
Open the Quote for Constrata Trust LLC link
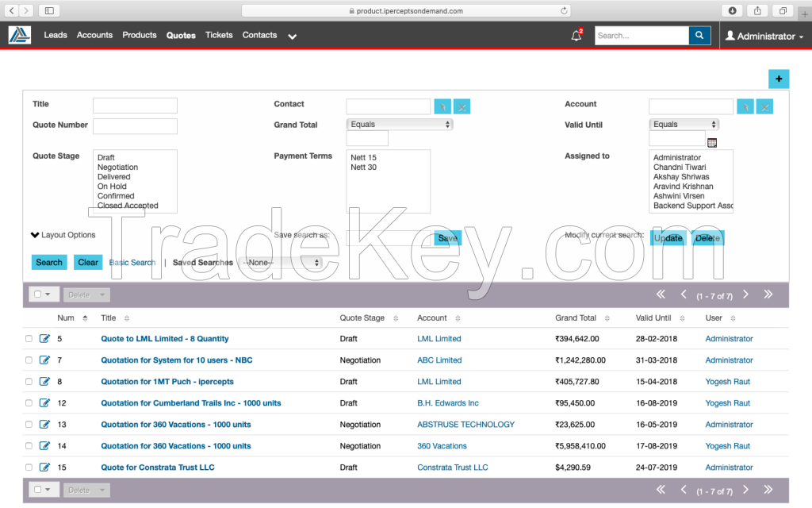(x=158, y=468)
